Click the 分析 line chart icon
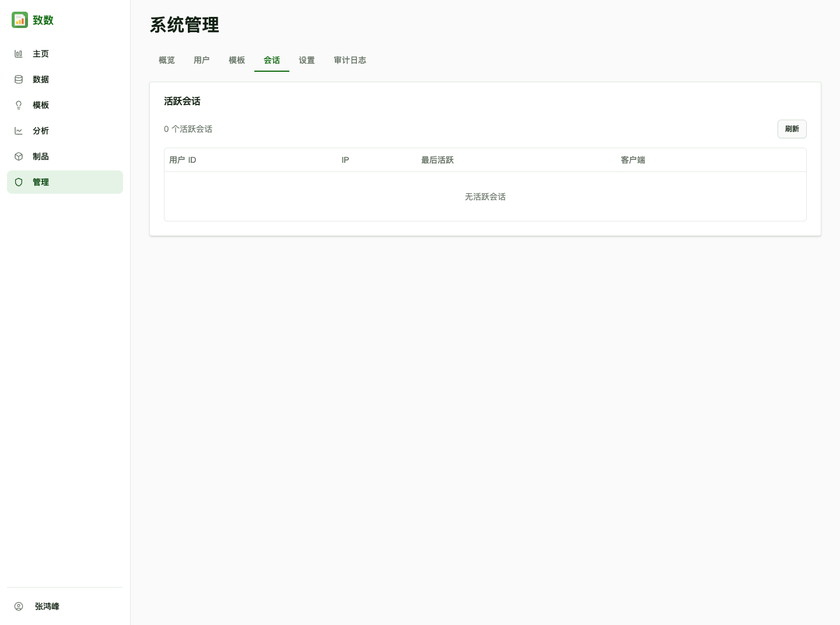The height and width of the screenshot is (625, 840). click(x=19, y=131)
